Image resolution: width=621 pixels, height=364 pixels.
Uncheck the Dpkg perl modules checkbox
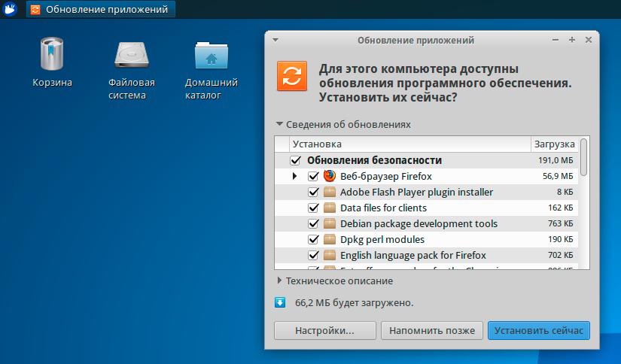(x=313, y=239)
